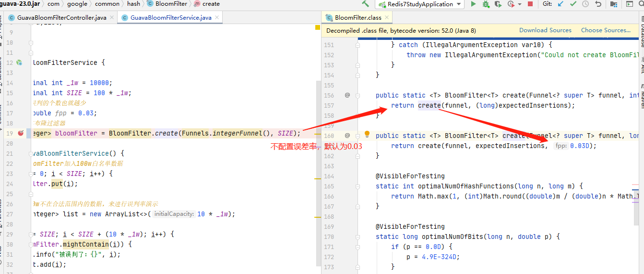
Task: Click yellow inspection indicator in left editor
Action: click(x=318, y=27)
